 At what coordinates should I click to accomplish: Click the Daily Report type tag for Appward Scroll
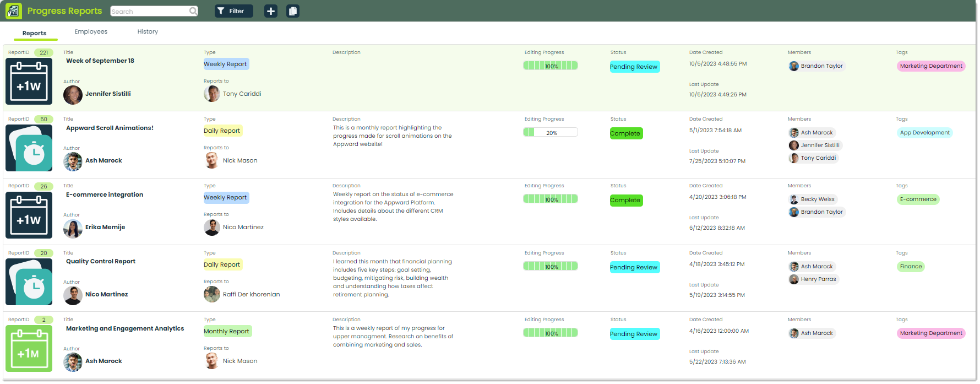tap(223, 131)
